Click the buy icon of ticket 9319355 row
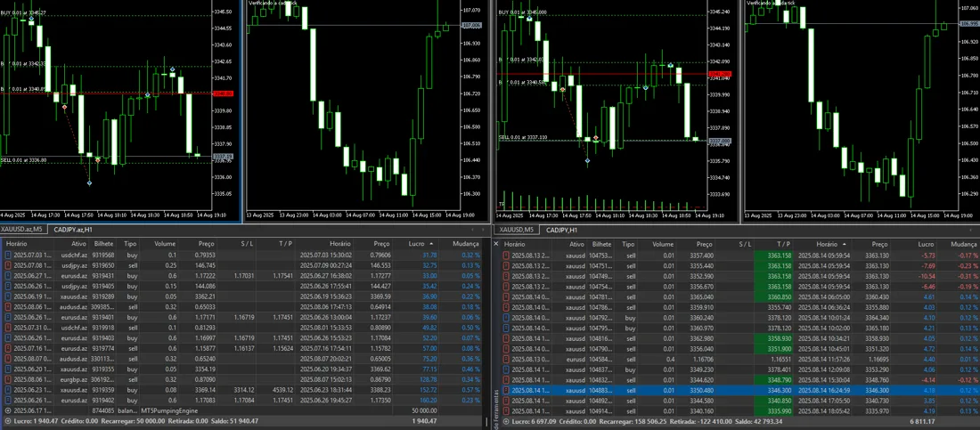The height and width of the screenshot is (430, 980). pyautogui.click(x=7, y=369)
